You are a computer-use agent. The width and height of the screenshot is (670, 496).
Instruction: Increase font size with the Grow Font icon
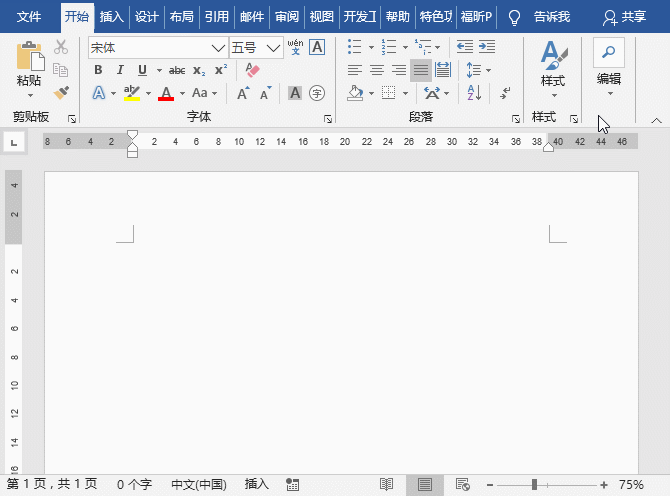pyautogui.click(x=243, y=93)
